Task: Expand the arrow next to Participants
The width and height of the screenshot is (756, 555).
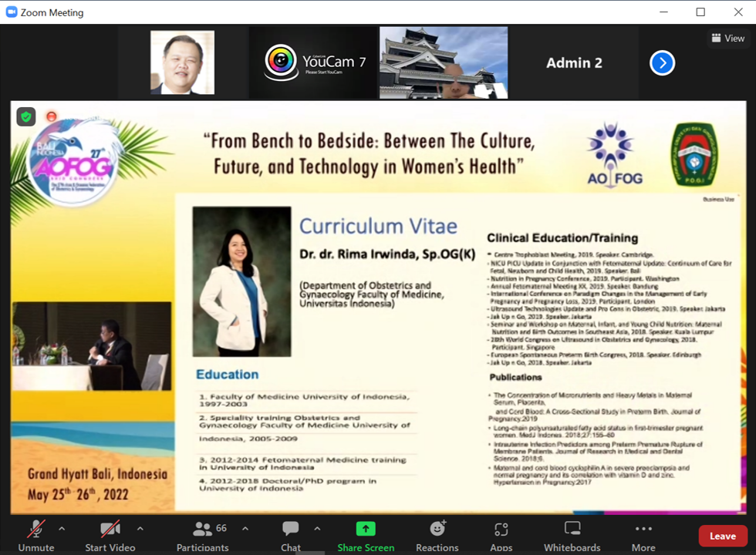Action: [245, 529]
